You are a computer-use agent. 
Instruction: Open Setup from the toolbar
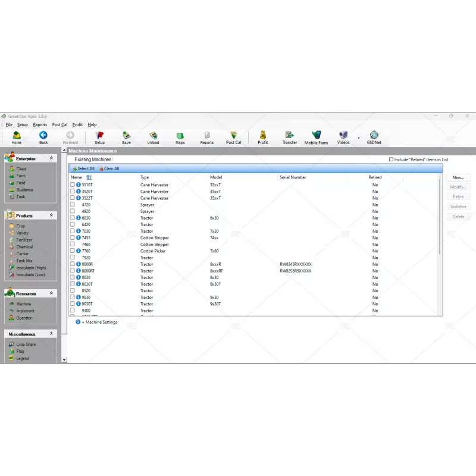tap(99, 137)
